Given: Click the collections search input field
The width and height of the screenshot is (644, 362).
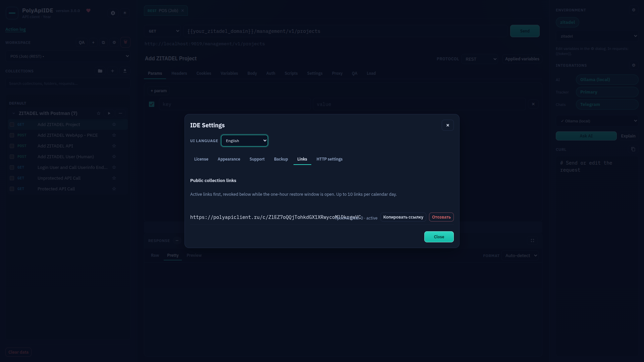Looking at the screenshot, I should [67, 83].
